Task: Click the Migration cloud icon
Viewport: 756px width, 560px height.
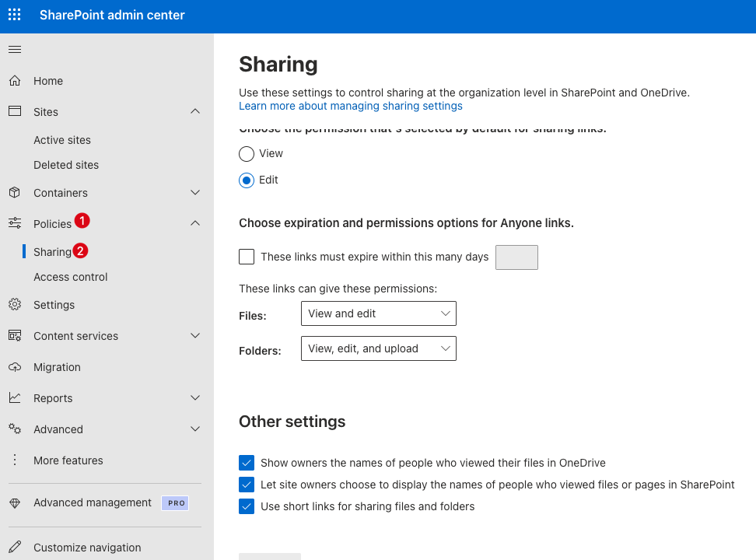Action: [x=15, y=367]
